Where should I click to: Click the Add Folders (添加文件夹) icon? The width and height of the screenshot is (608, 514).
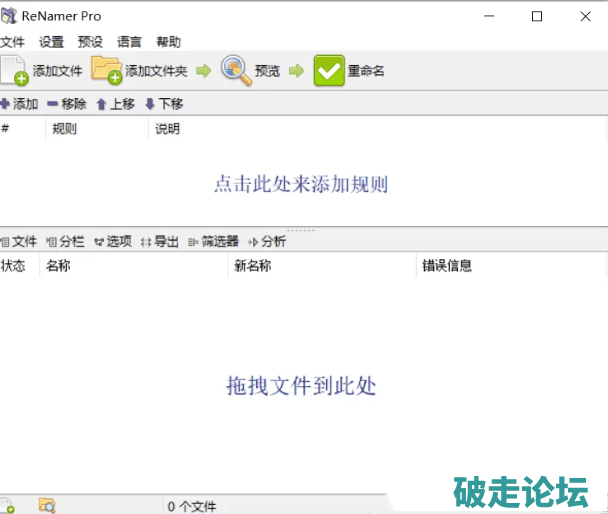(x=106, y=71)
